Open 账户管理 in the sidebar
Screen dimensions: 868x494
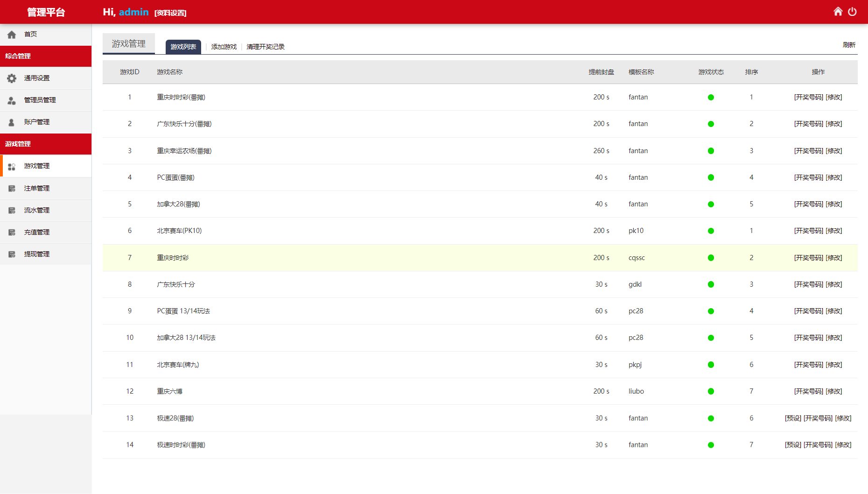(46, 122)
